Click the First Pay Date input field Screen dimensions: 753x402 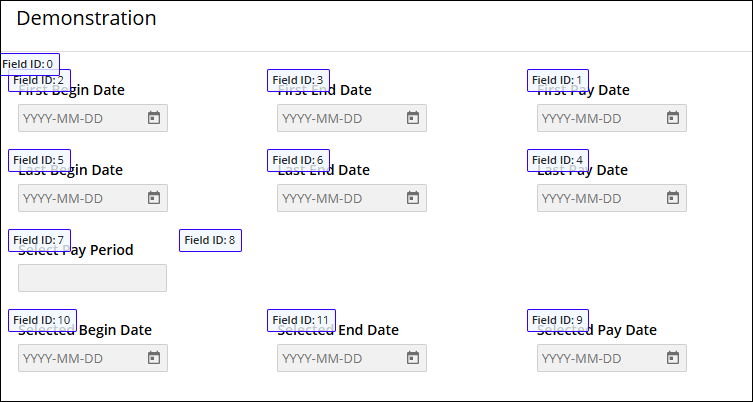pyautogui.click(x=597, y=118)
